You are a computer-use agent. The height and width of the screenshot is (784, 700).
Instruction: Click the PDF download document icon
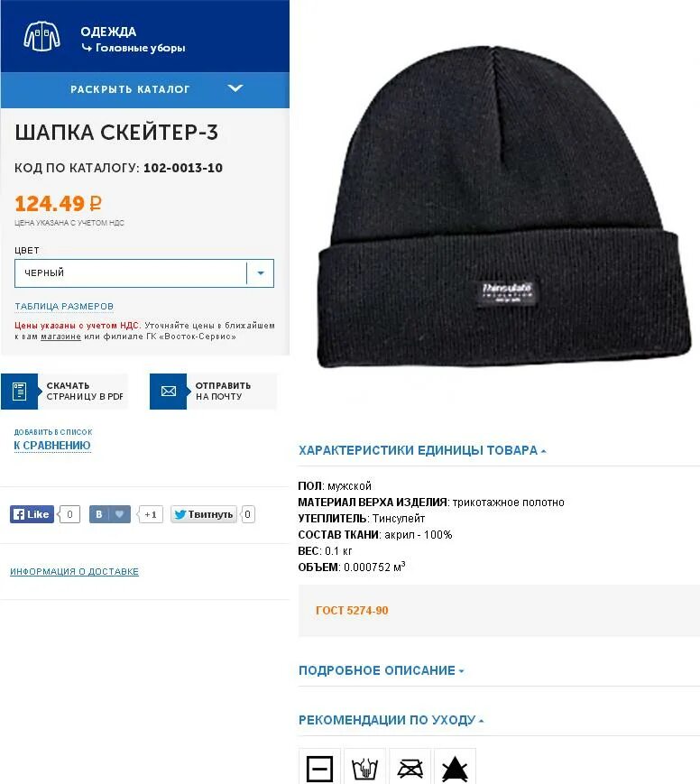[19, 392]
